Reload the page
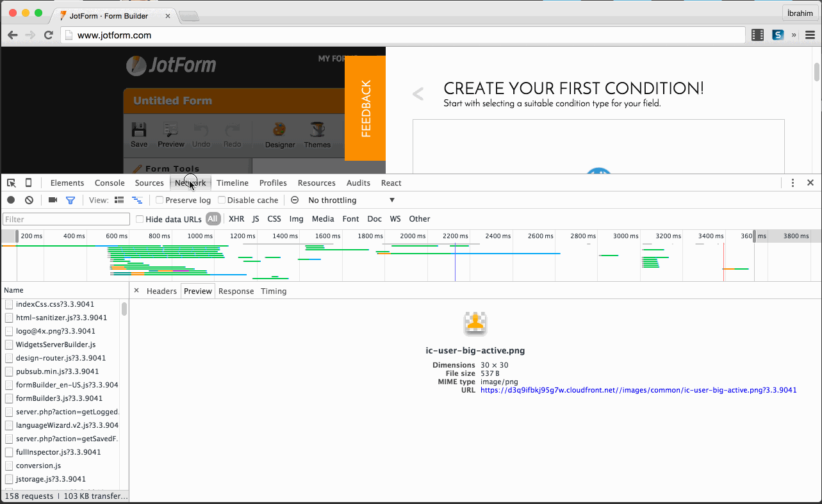The width and height of the screenshot is (822, 504). pyautogui.click(x=48, y=35)
